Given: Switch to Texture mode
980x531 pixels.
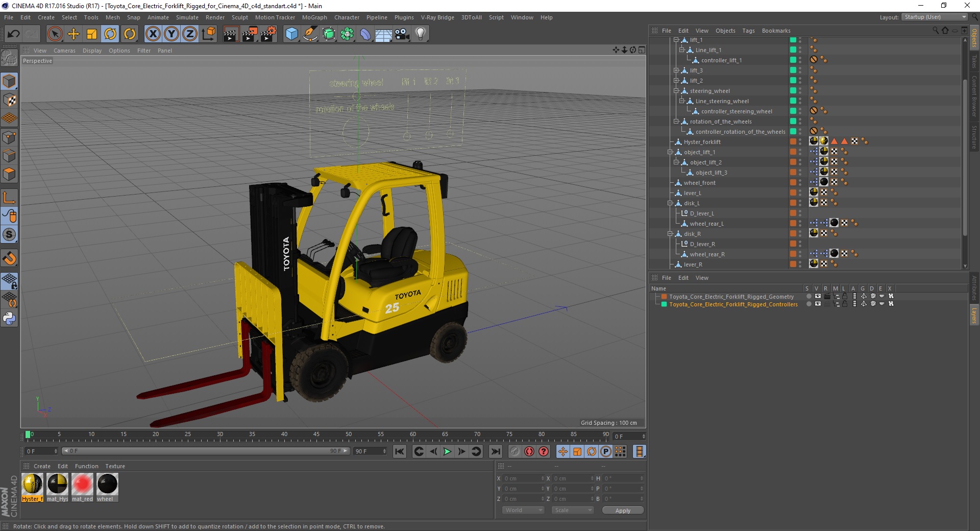Looking at the screenshot, I should (x=9, y=100).
